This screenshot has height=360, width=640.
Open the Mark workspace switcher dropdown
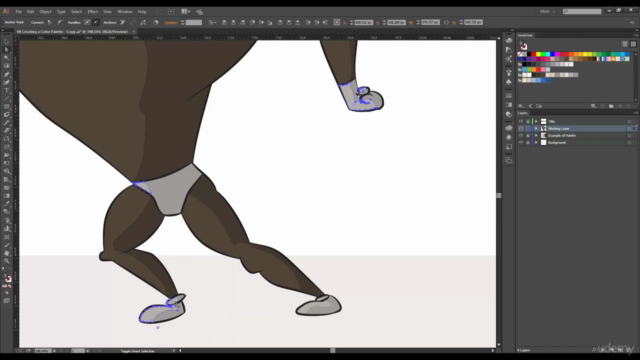click(x=547, y=11)
